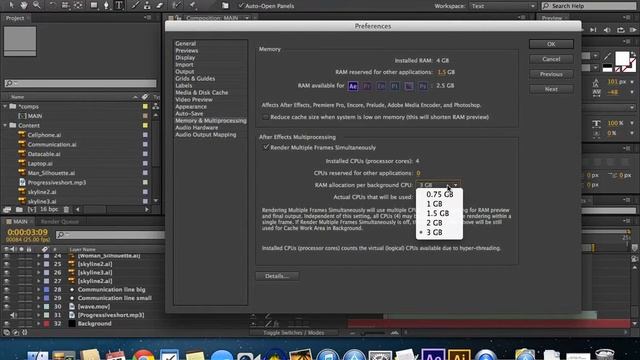Viewport: 640px width, 360px height.
Task: Select the Hand tool
Action: pos(24,5)
